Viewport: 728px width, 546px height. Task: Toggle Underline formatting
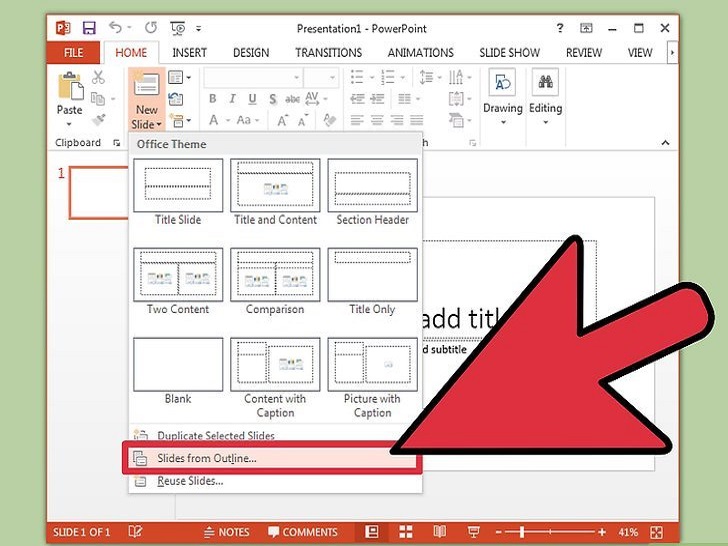point(252,98)
